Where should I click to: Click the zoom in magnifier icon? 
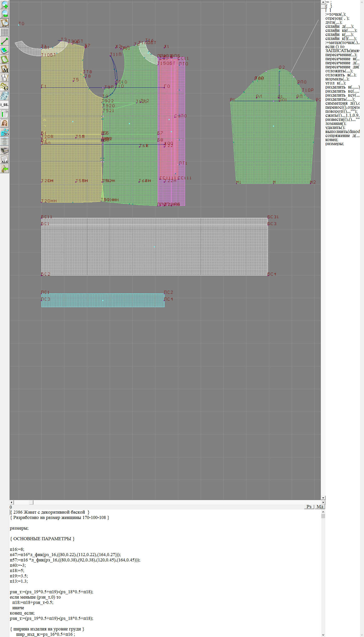[5, 5]
